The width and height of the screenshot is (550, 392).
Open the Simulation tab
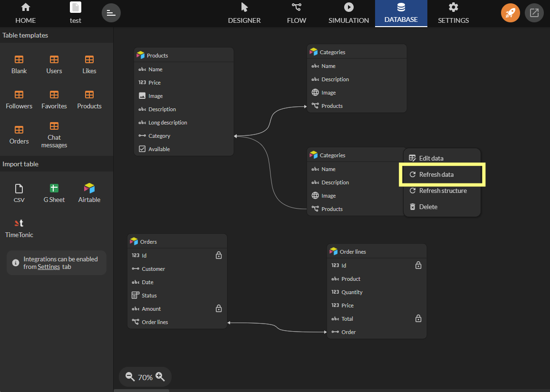[x=348, y=13]
